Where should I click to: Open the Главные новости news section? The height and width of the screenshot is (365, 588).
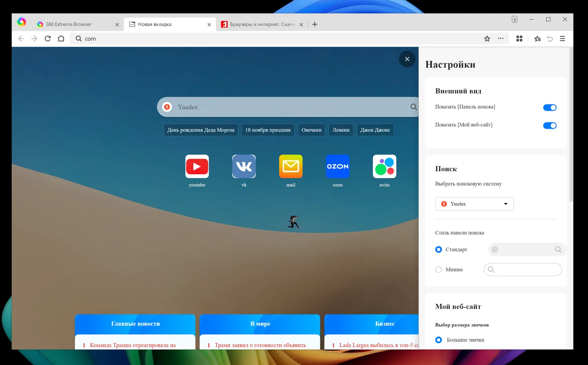pos(135,324)
